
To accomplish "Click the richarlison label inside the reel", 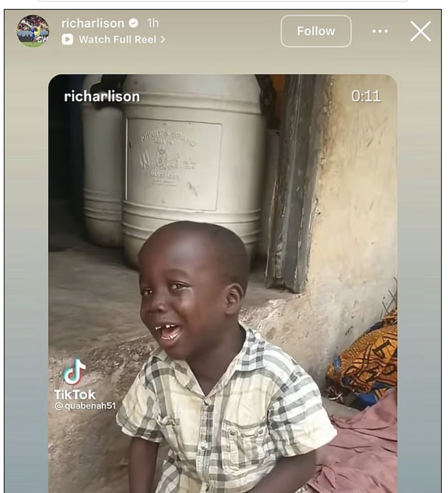I will click(x=102, y=96).
